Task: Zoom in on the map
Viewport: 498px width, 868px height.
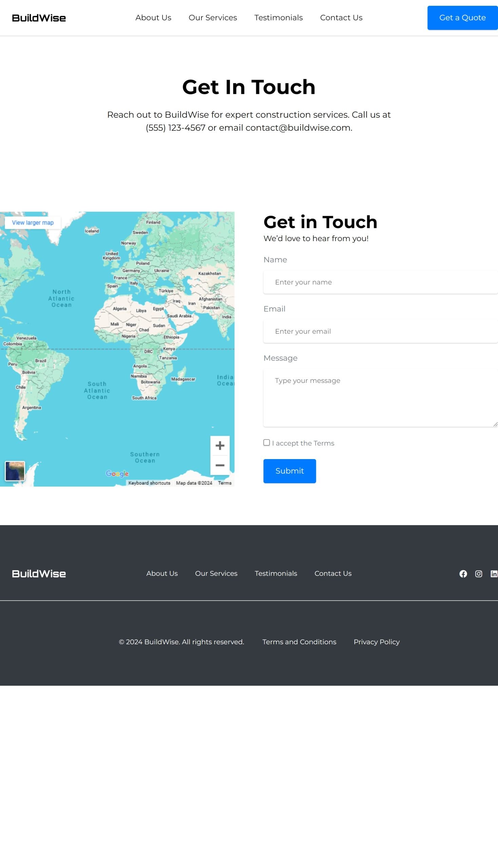Action: tap(220, 446)
